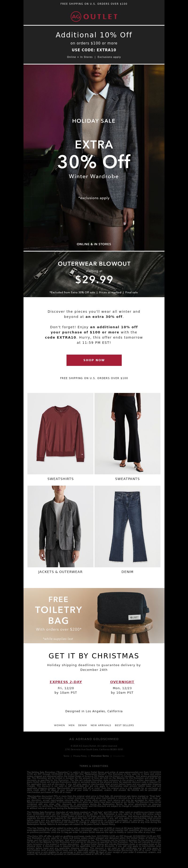Click the Holiday Sale Extra 30% Off image

[94, 158]
